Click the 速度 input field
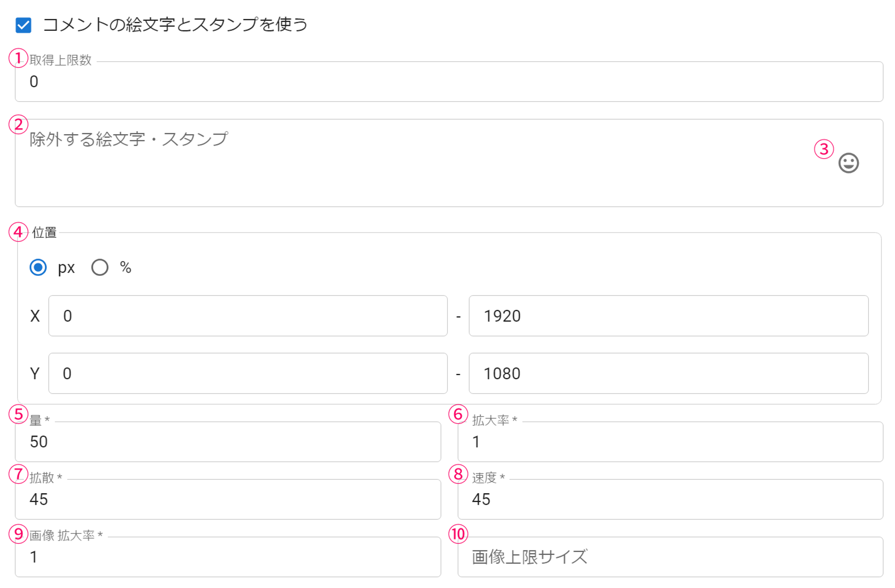895x588 pixels. point(670,499)
